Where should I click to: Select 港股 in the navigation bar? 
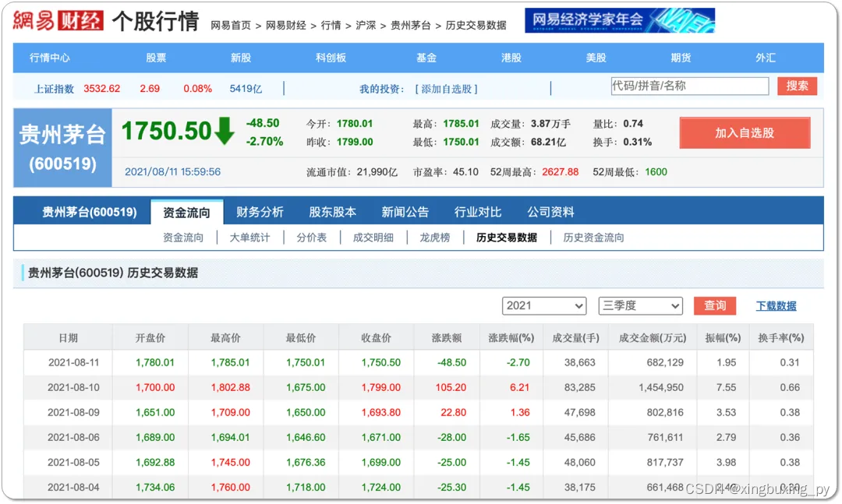511,58
